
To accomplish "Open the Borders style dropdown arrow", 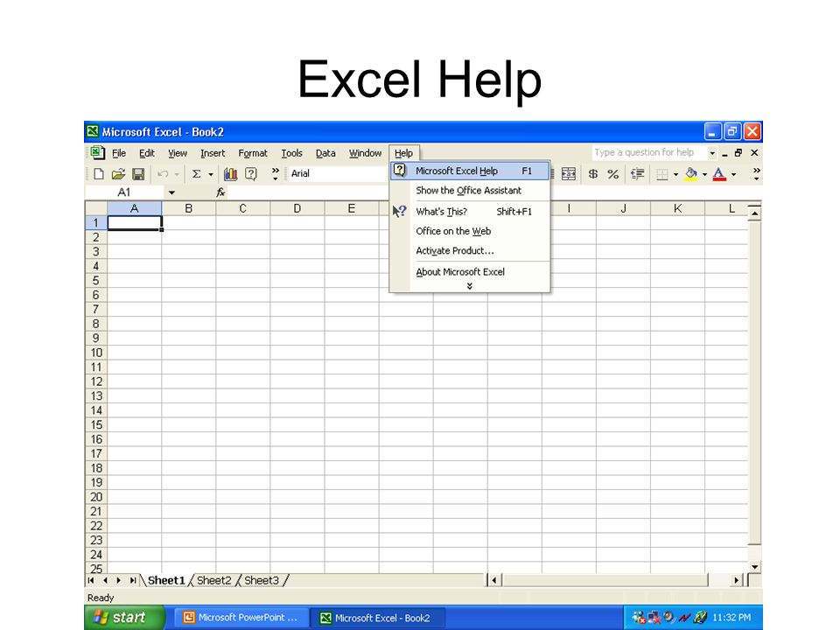I will point(675,174).
